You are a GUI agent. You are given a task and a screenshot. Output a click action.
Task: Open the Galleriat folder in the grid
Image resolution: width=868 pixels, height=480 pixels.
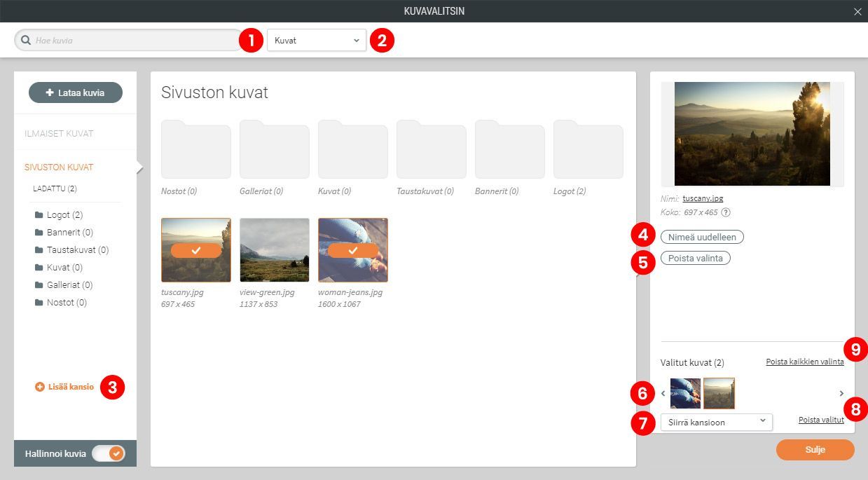click(x=275, y=150)
